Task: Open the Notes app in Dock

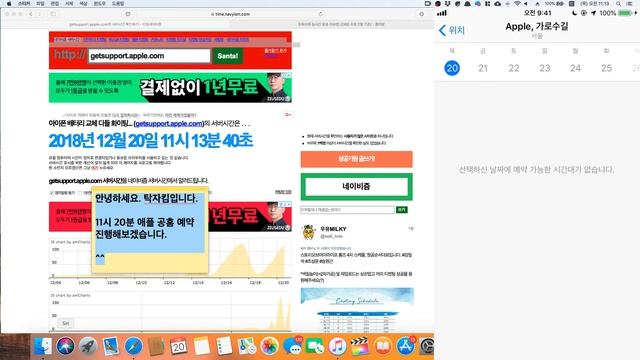Action: (x=201, y=347)
